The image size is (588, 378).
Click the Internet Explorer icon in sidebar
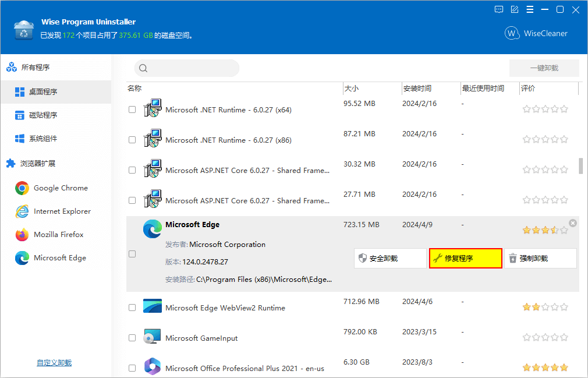click(x=22, y=211)
